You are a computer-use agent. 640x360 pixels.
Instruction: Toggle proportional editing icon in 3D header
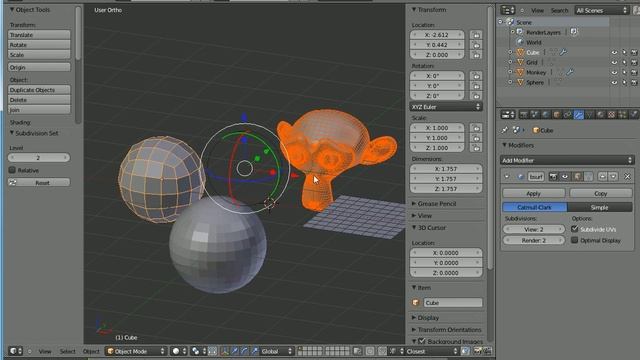(x=370, y=351)
